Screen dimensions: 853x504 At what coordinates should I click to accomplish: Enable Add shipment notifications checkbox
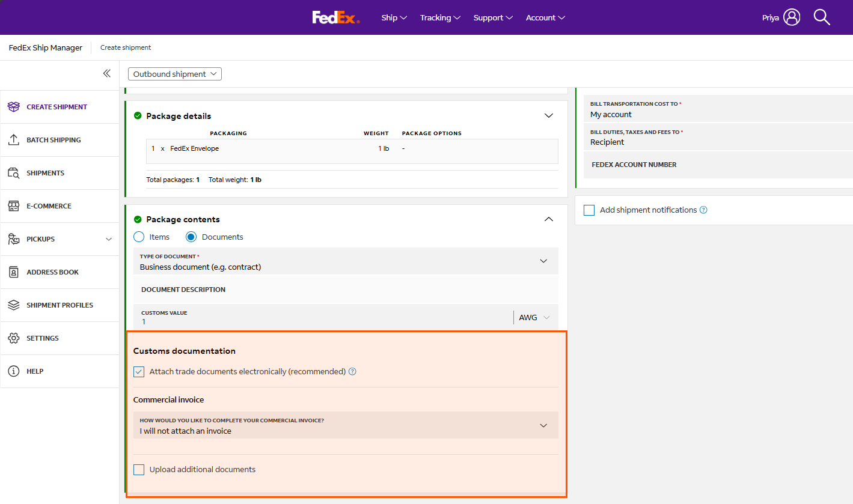coord(589,210)
